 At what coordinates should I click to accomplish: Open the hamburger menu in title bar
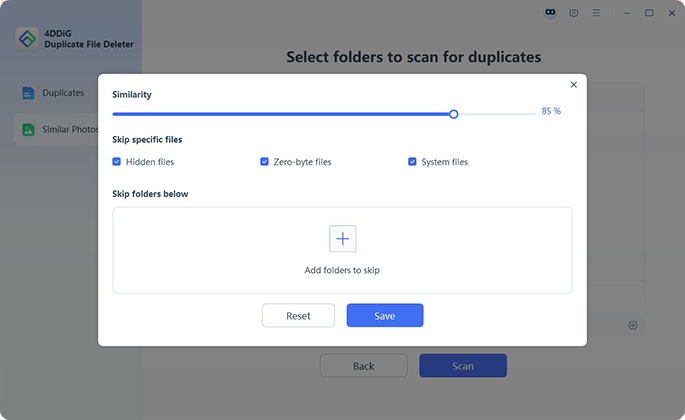click(597, 13)
